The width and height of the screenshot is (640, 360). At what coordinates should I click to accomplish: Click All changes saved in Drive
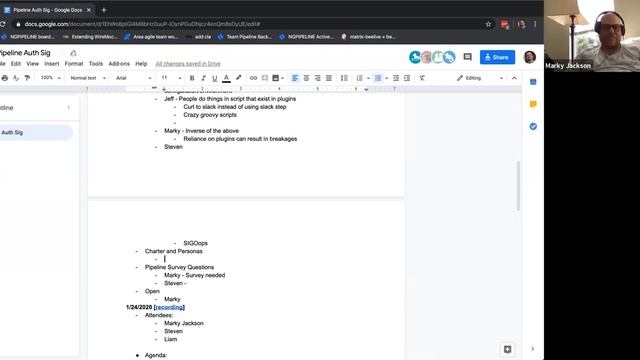pyautogui.click(x=188, y=64)
